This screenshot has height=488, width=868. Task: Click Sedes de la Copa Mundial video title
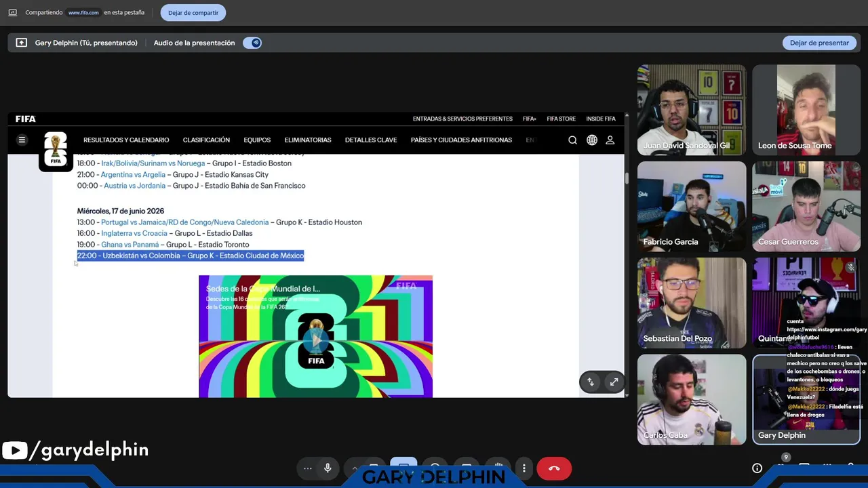tap(263, 289)
